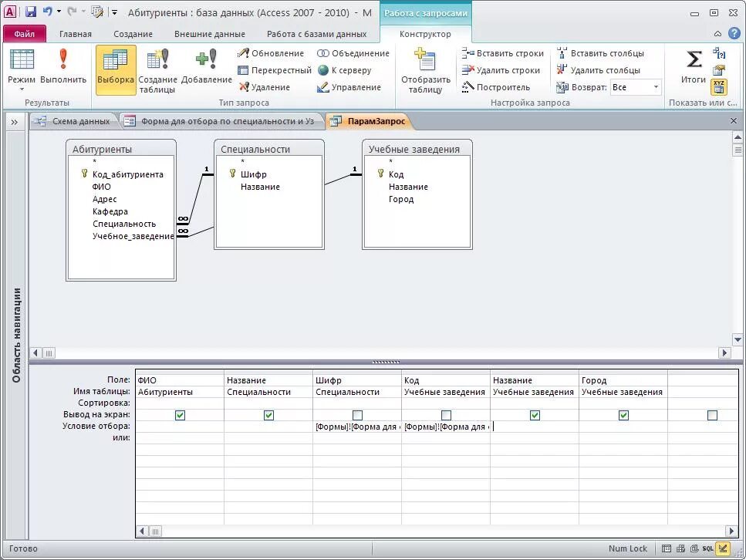
Task: Switch to Design view icon in status bar
Action: point(723,548)
